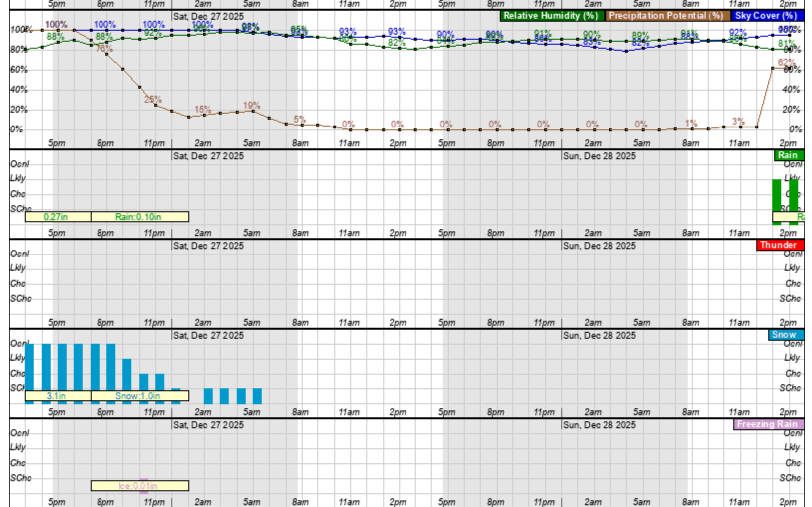
Task: Click the 19% precipitation potential data label
Action: point(252,105)
